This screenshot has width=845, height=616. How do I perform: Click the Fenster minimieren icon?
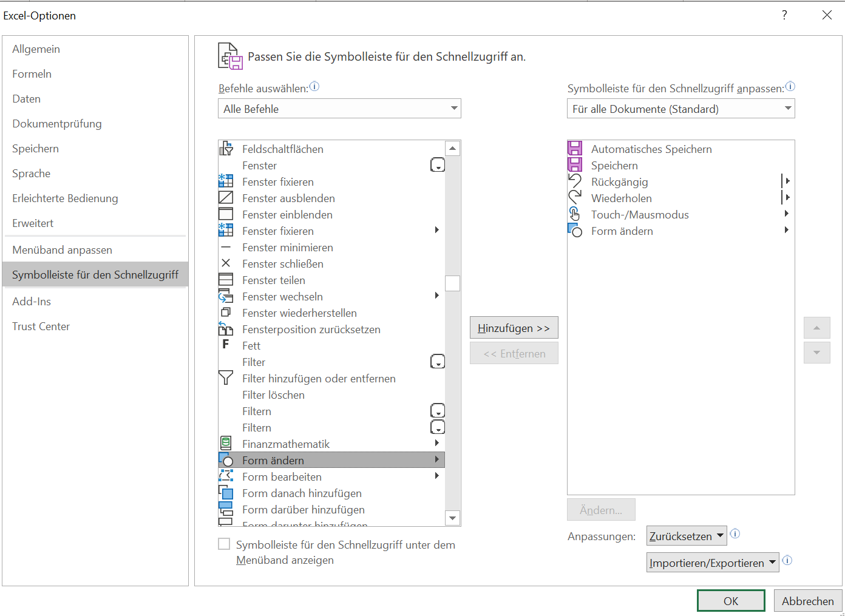point(226,247)
